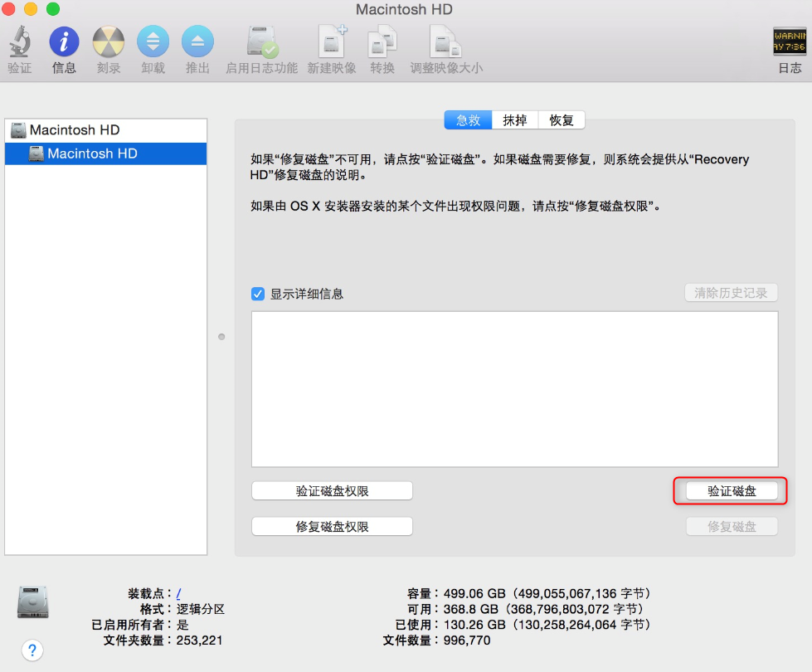Click Repair Disk Permissions (修复磁盘权限) button

(332, 527)
